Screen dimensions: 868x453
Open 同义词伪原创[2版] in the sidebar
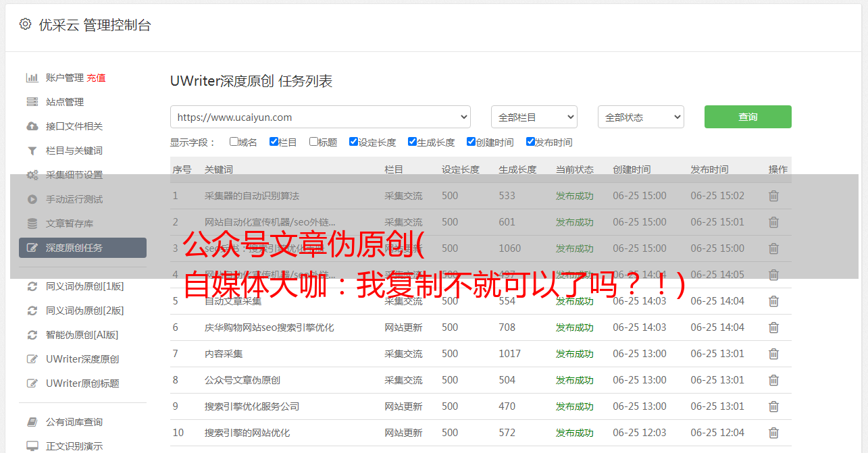pyautogui.click(x=84, y=311)
